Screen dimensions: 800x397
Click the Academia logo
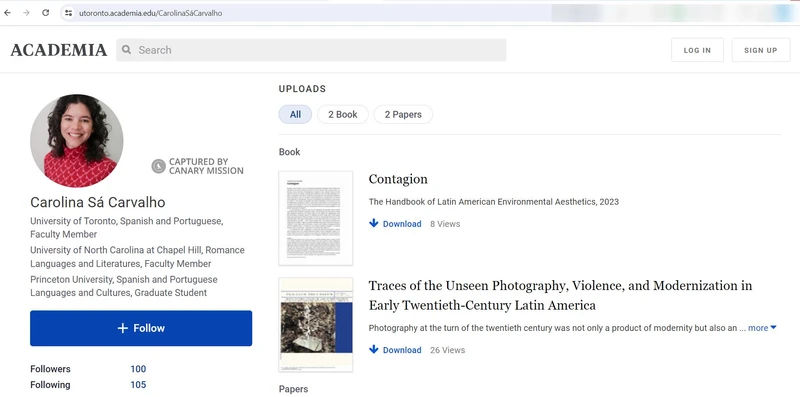59,50
